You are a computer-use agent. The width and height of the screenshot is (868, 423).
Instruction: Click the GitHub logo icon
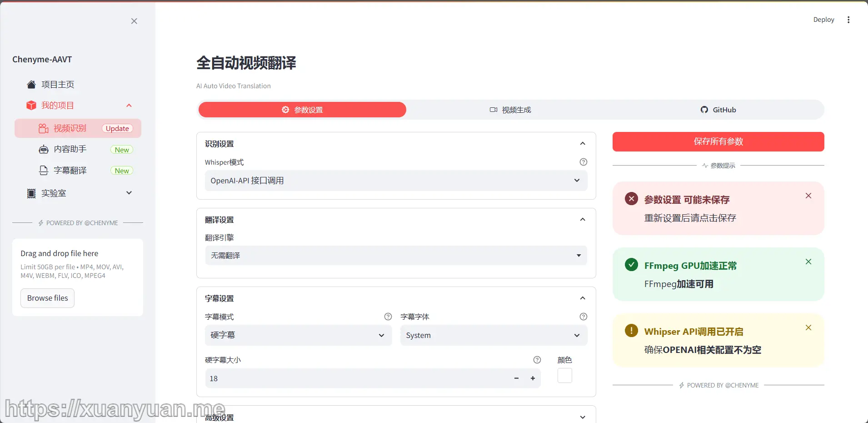[704, 110]
